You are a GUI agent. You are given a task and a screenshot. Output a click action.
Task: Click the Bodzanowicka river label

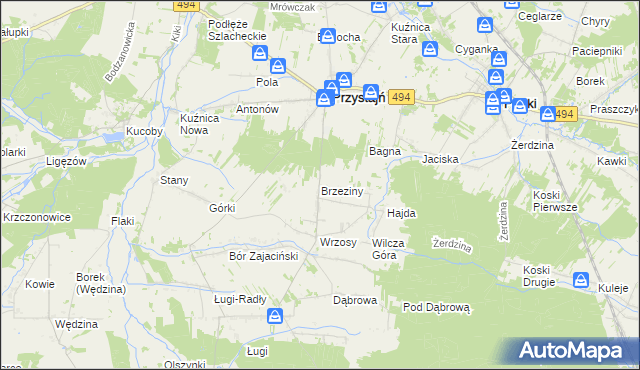[120, 52]
